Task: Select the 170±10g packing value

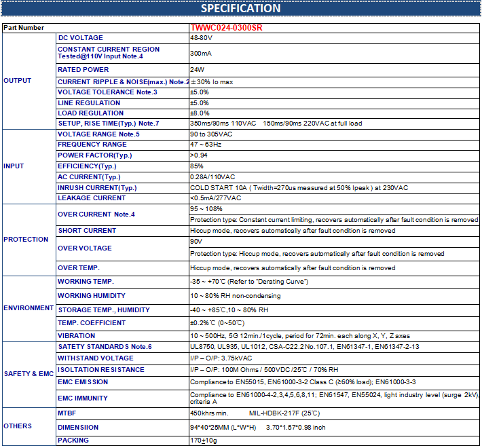Action: (204, 441)
